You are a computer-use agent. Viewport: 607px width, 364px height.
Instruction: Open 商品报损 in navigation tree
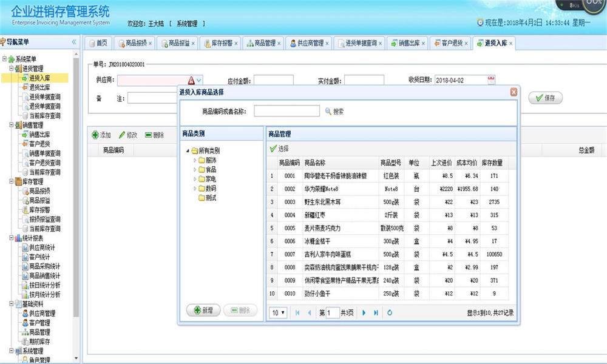[36, 191]
